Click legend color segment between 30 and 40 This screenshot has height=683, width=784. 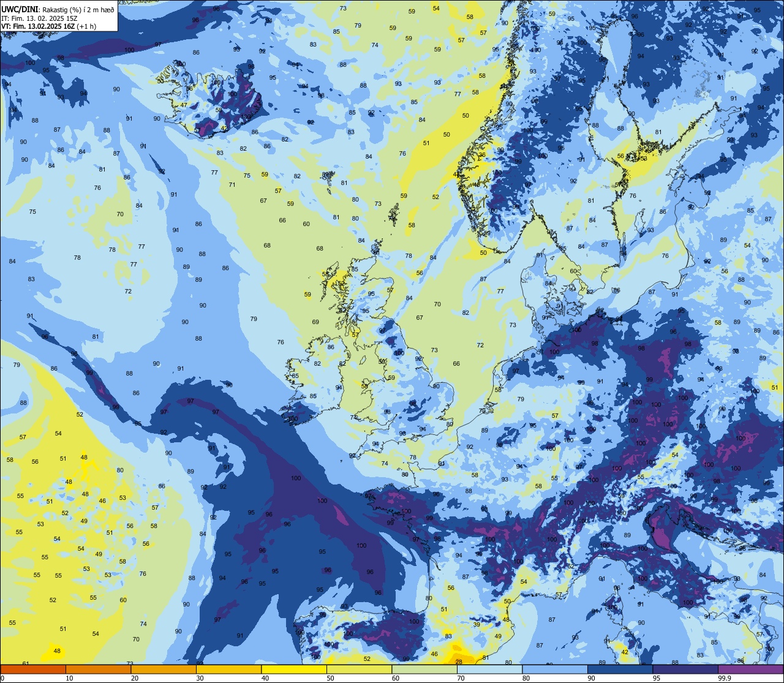tap(228, 669)
